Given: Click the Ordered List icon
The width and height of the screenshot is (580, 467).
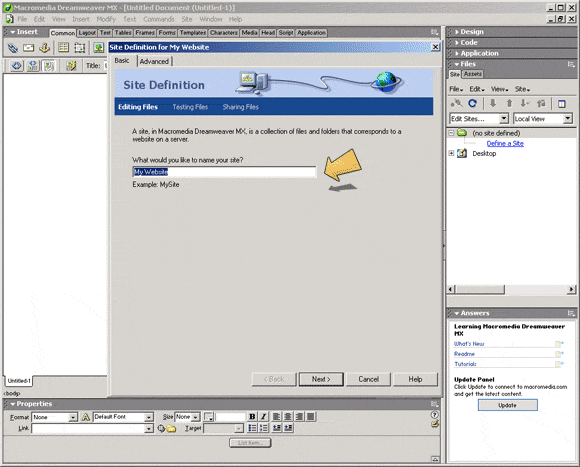Looking at the screenshot, I should tap(263, 428).
